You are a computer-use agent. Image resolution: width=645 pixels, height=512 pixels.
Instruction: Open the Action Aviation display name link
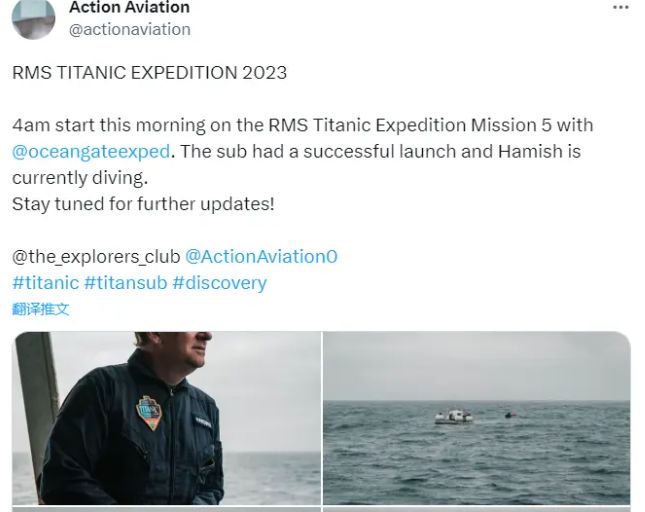(x=129, y=8)
